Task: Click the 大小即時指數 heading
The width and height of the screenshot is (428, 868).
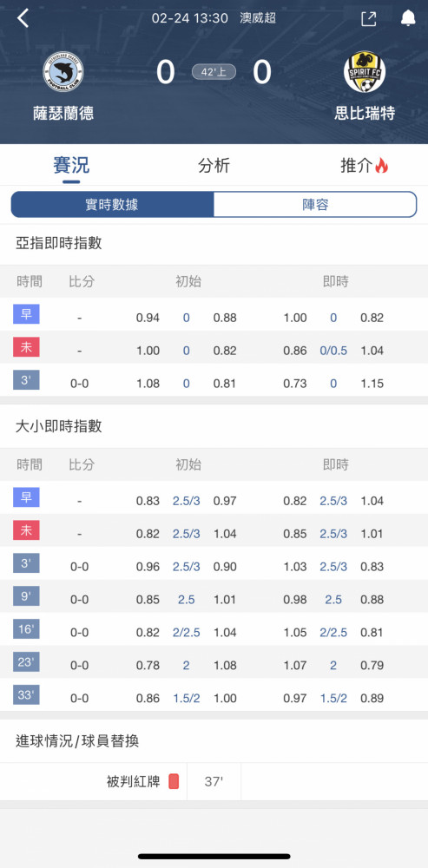Action: click(x=59, y=426)
